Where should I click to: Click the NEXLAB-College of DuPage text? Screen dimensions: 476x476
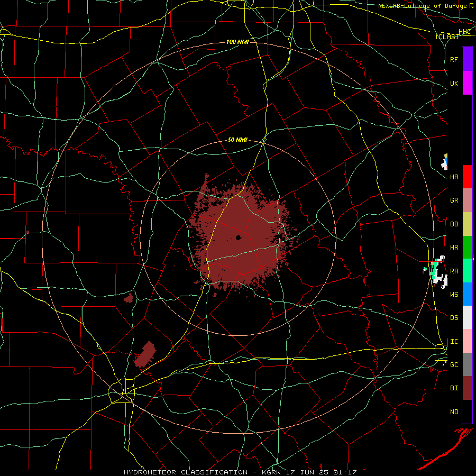tap(423, 6)
